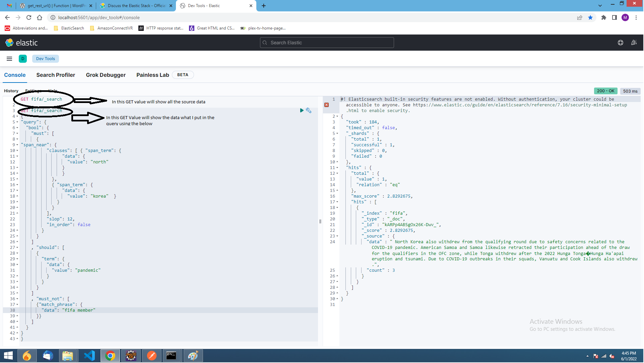This screenshot has width=644, height=363.
Task: Click the green run request play icon
Action: [x=302, y=110]
